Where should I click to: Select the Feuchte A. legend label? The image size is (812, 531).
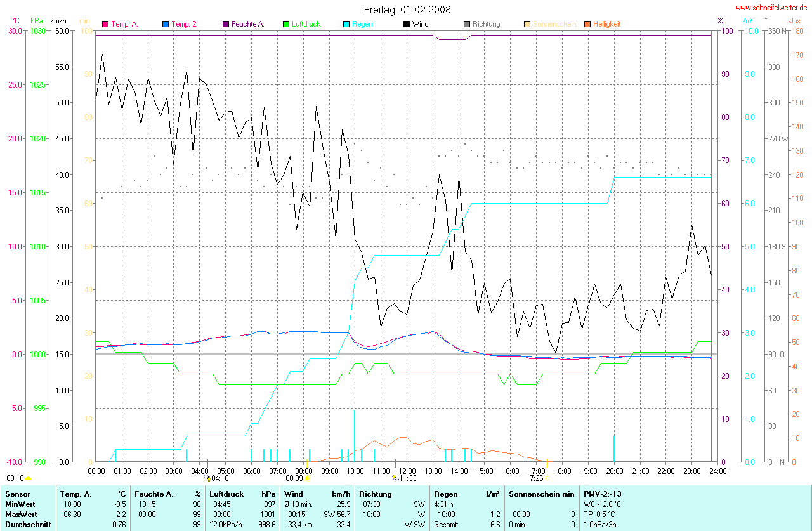247,24
